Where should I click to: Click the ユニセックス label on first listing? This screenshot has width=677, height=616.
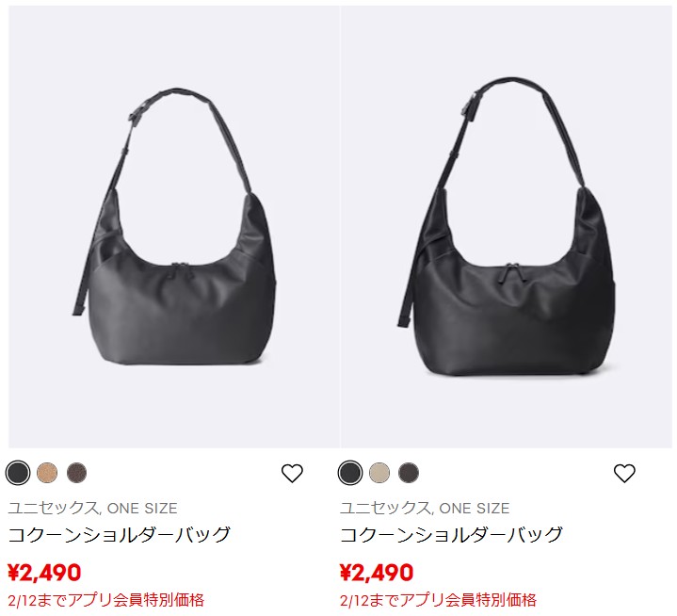point(53,508)
